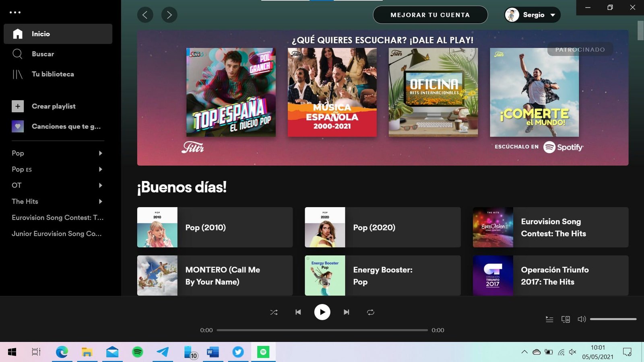644x362 pixels.
Task: Click Mejorar tu cuenta button
Action: pyautogui.click(x=430, y=15)
